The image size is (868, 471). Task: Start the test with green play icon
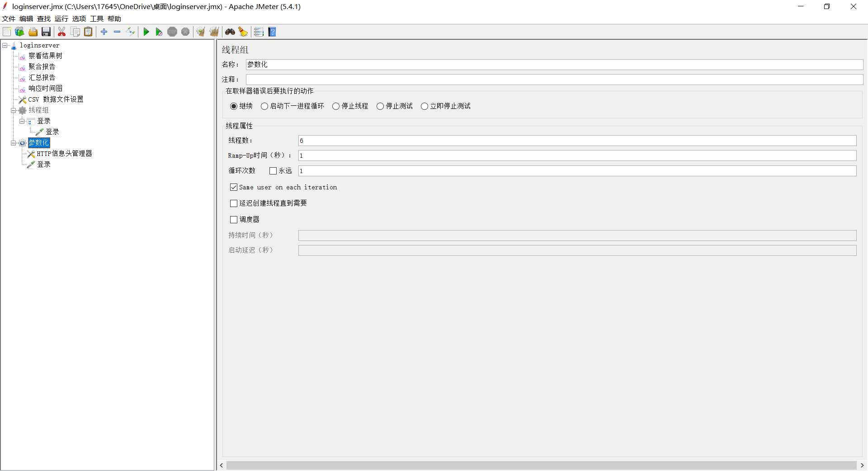(x=146, y=32)
